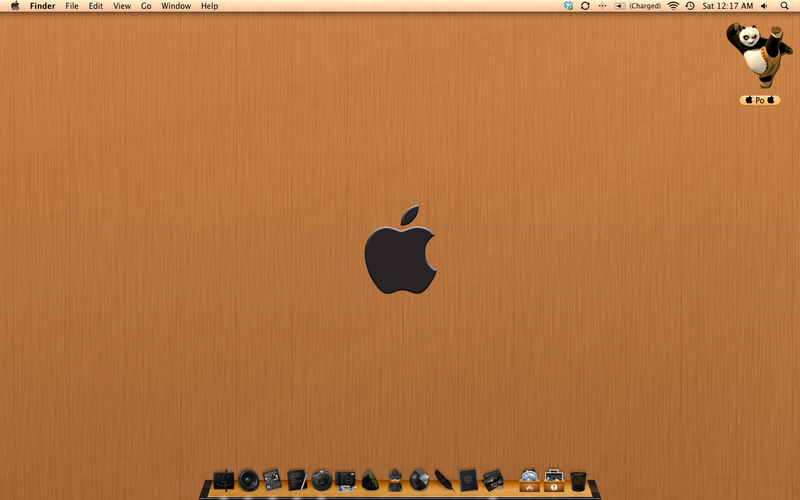Open Finder from the dock

point(223,480)
